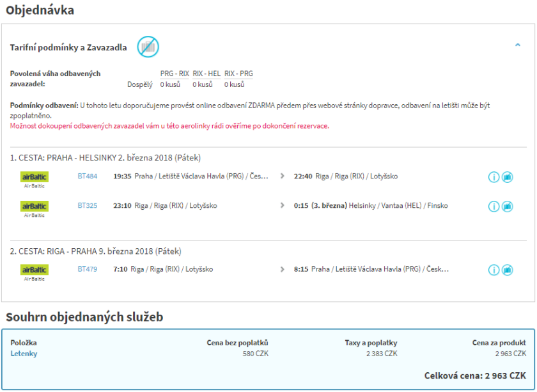Click the Letenky link in the summary
Screen dimensions: 537x392
[x=24, y=354]
